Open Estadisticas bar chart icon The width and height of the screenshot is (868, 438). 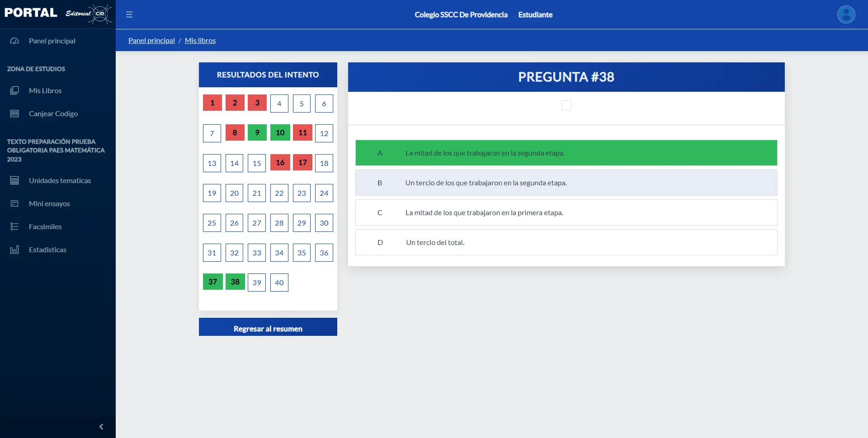tap(14, 250)
